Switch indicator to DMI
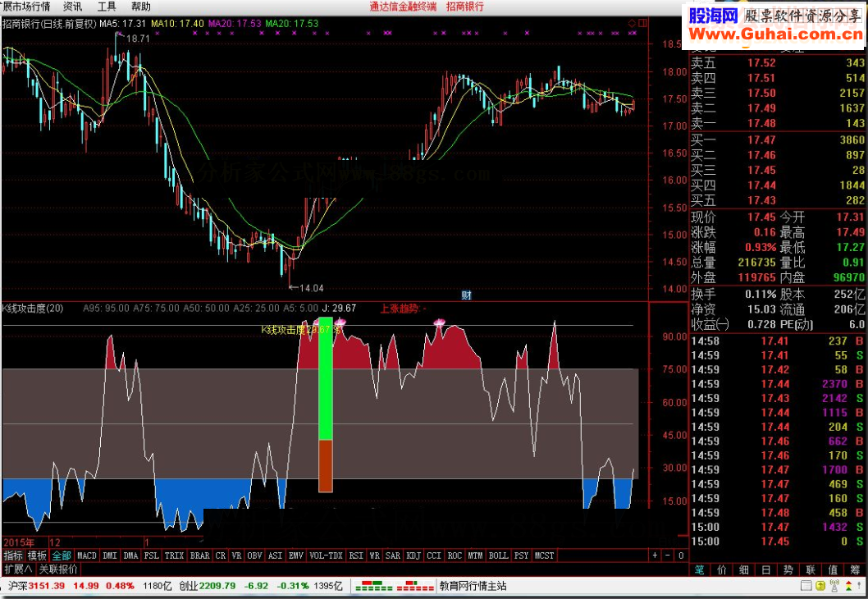Screen dimensions: 868x599 pos(110,556)
